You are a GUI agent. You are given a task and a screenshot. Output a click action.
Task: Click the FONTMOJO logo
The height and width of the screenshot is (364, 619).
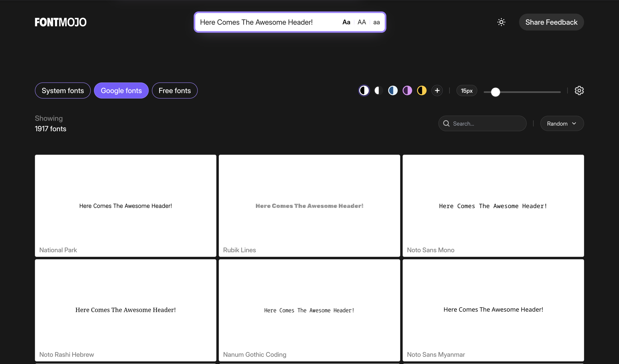click(60, 22)
